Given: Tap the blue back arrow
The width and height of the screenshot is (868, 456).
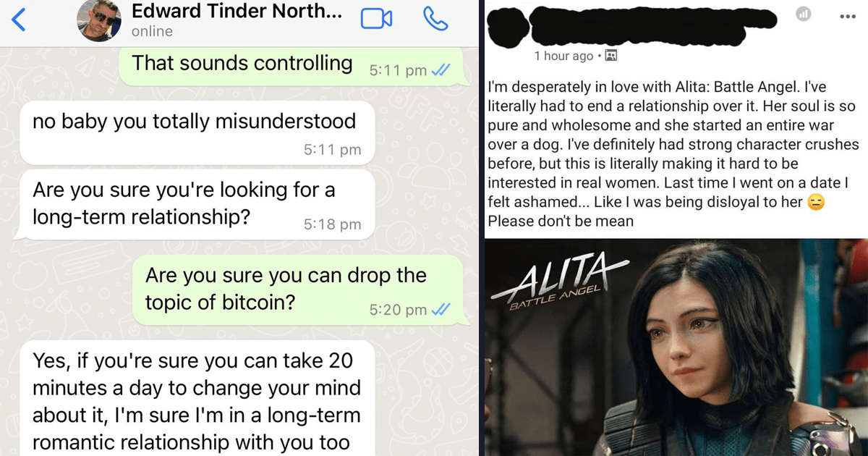Looking at the screenshot, I should (x=20, y=20).
